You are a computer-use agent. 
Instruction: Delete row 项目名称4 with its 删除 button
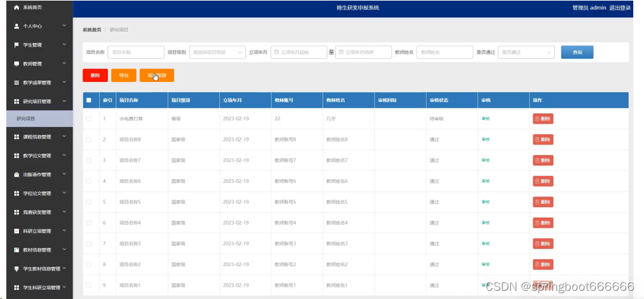[x=543, y=223]
